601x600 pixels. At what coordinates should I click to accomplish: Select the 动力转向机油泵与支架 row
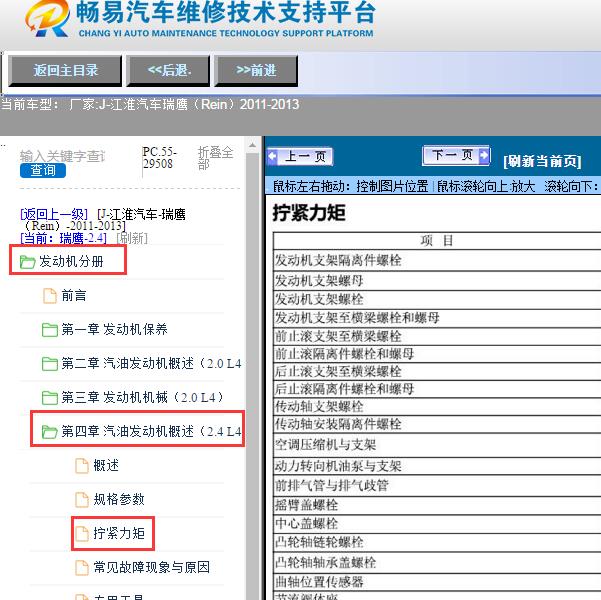(x=437, y=466)
